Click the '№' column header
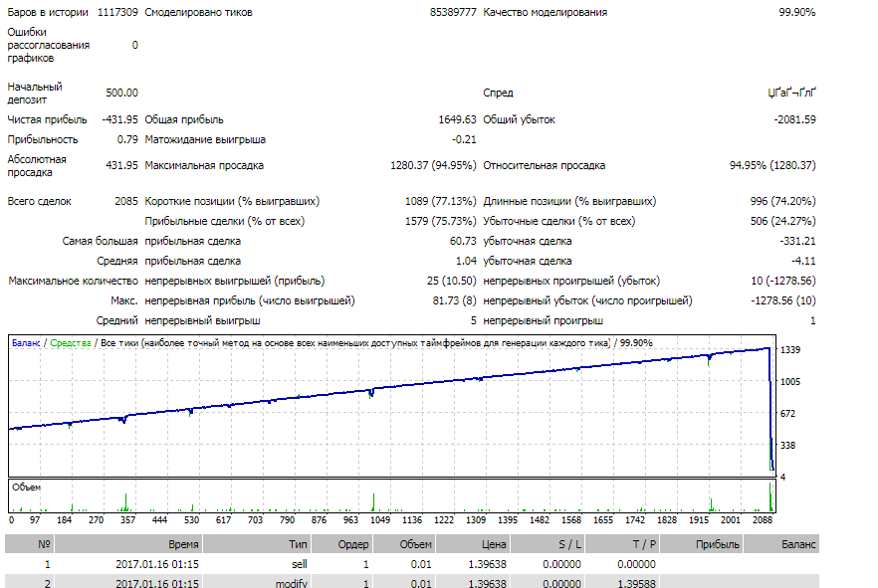The width and height of the screenshot is (878, 588). pos(30,544)
